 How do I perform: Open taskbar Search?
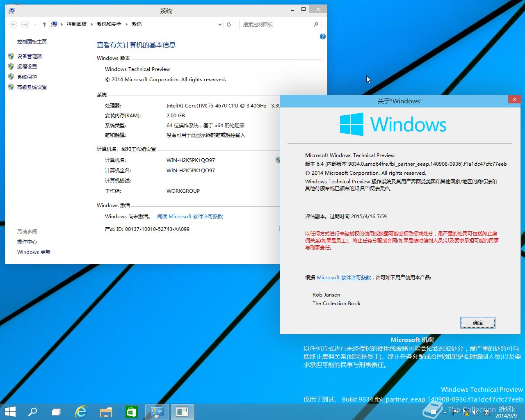32,411
